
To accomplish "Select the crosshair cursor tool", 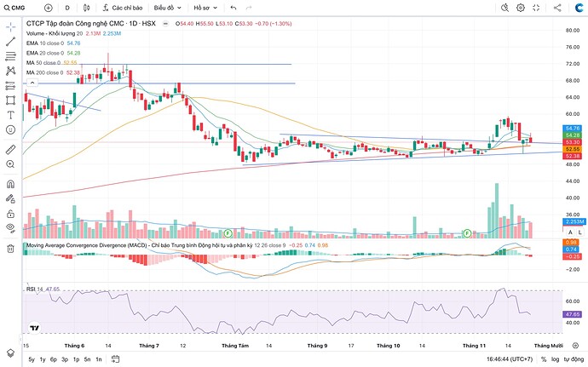I will click(10, 26).
